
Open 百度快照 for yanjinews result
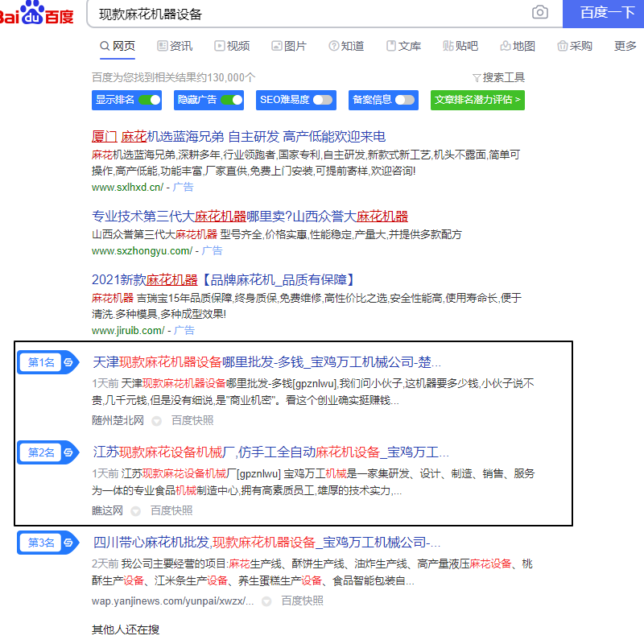(x=303, y=601)
